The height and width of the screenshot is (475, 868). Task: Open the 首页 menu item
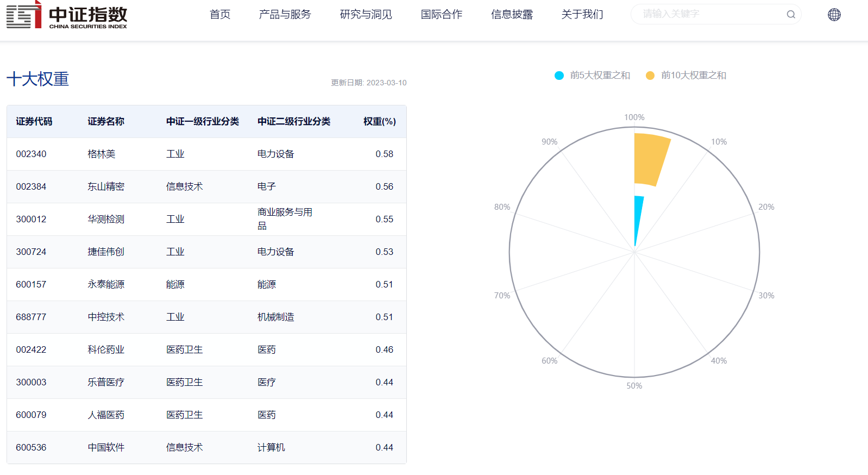click(220, 15)
